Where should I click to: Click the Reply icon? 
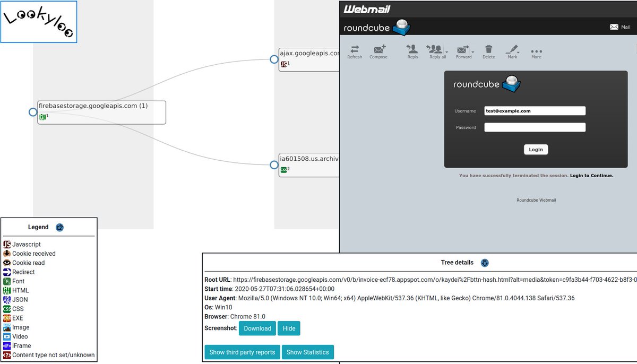point(412,49)
